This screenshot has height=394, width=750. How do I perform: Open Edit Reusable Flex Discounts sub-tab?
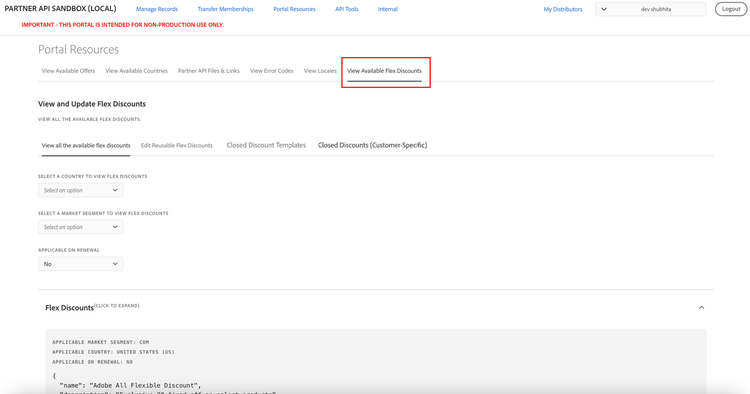(x=176, y=145)
